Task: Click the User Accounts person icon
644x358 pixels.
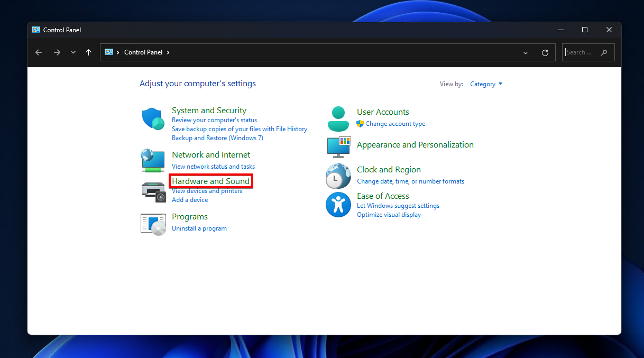Action: (x=338, y=119)
